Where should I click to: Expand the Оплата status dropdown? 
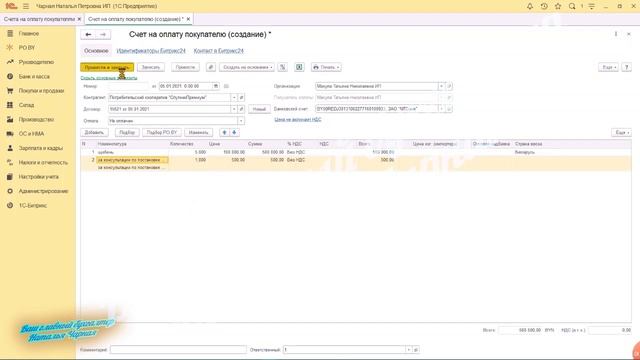pos(241,121)
